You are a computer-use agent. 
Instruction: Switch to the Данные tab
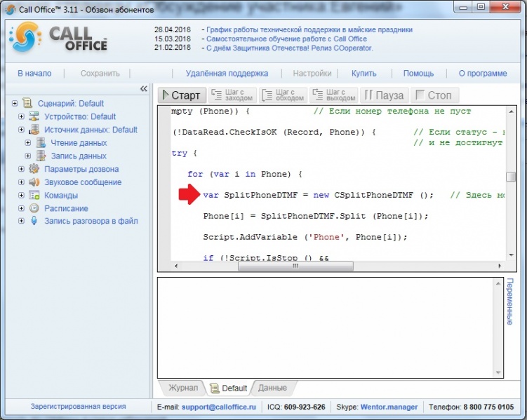[x=272, y=388]
